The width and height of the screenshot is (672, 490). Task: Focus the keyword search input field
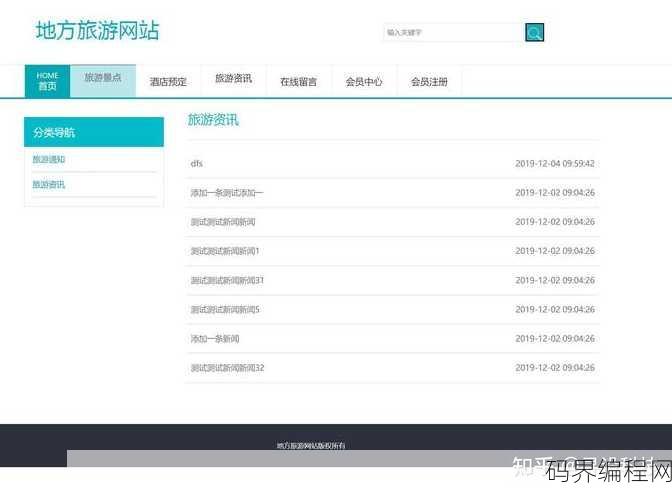[x=453, y=33]
